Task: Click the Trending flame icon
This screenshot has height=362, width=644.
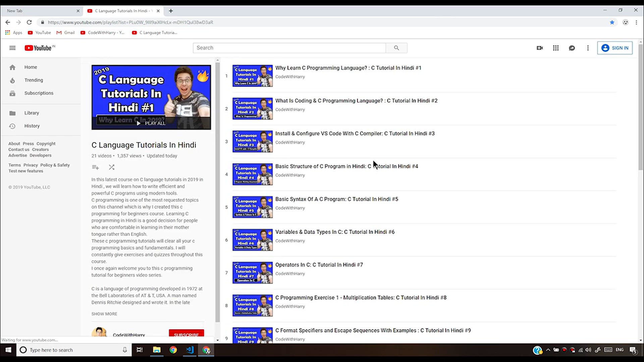Action: pyautogui.click(x=12, y=80)
